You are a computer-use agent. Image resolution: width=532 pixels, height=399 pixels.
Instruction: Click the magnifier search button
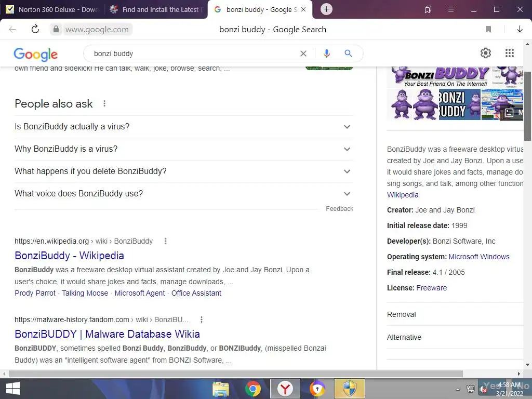coord(349,54)
